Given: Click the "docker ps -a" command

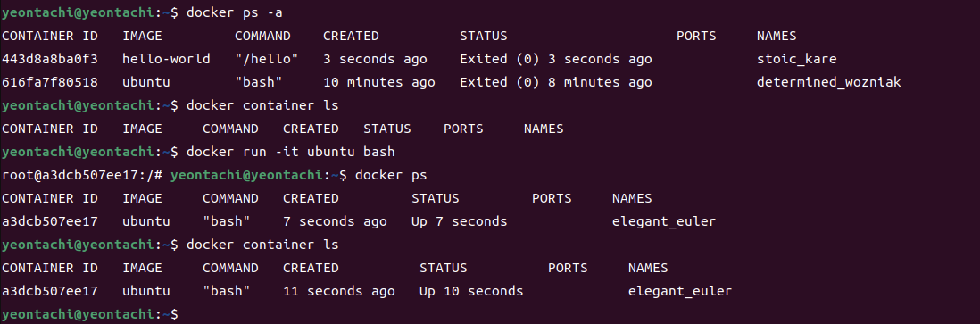Looking at the screenshot, I should pyautogui.click(x=234, y=12).
